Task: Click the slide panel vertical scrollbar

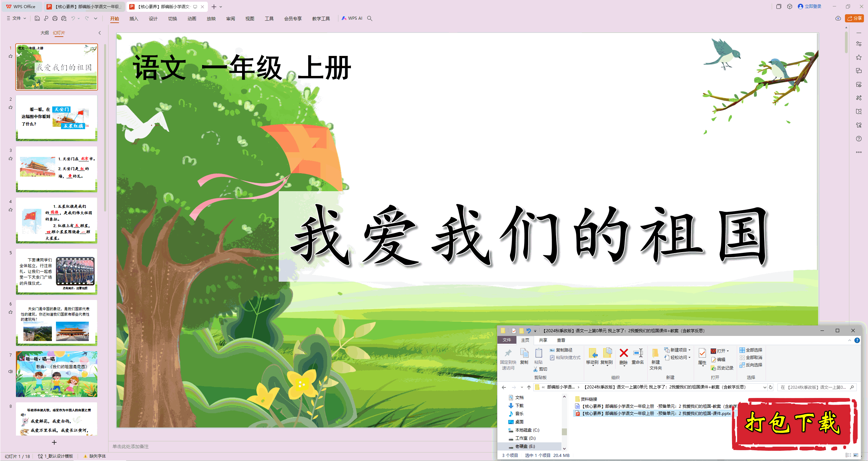Action: 105,128
